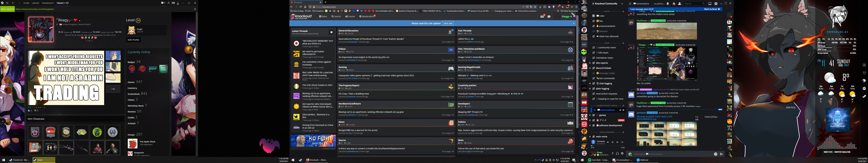Image resolution: width=868 pixels, height=163 pixels.
Task: Click the Steam profile page scrollbar
Action: click(197, 84)
